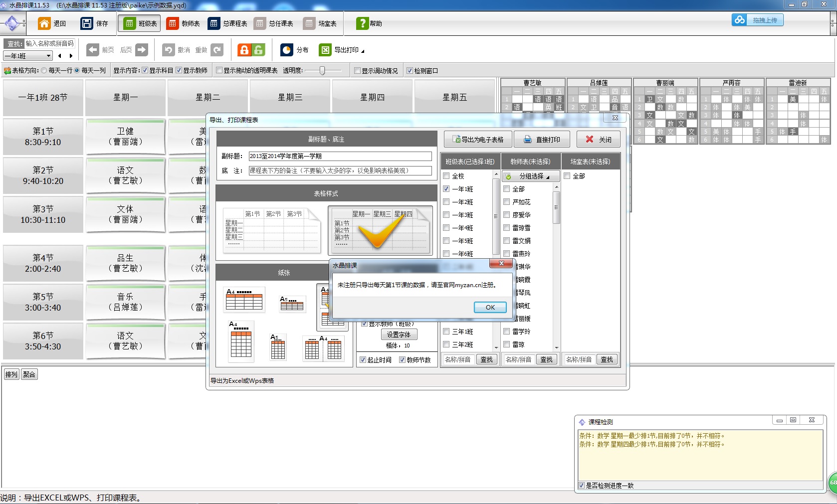
Task: Switch to the 场室表(未选择) tab
Action: click(x=590, y=162)
